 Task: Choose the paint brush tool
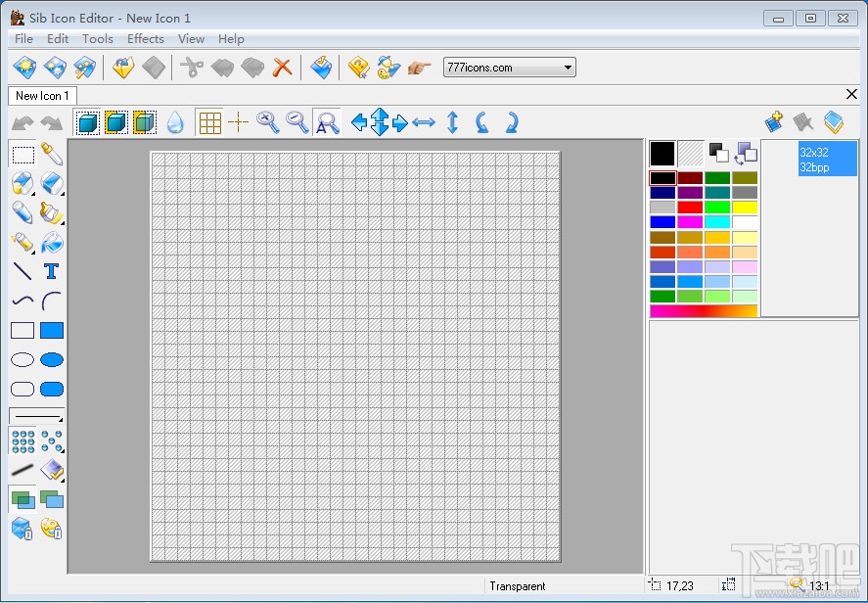pos(52,212)
